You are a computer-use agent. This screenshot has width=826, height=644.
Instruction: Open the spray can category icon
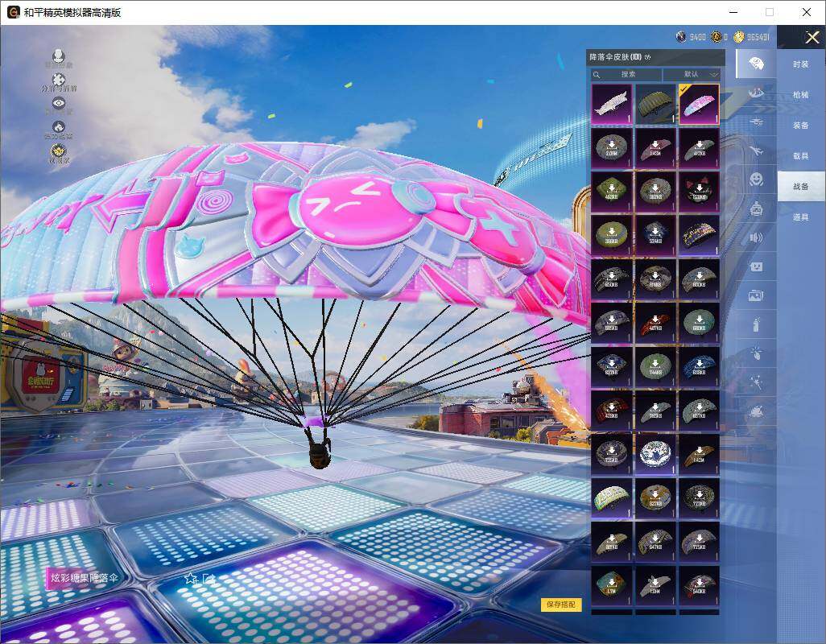tap(757, 324)
